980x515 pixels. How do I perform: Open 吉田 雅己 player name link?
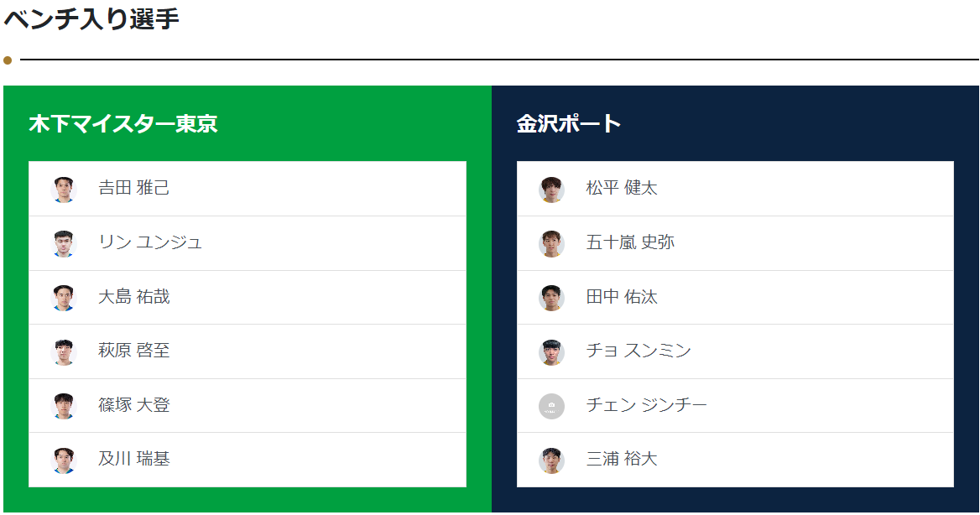coord(134,188)
